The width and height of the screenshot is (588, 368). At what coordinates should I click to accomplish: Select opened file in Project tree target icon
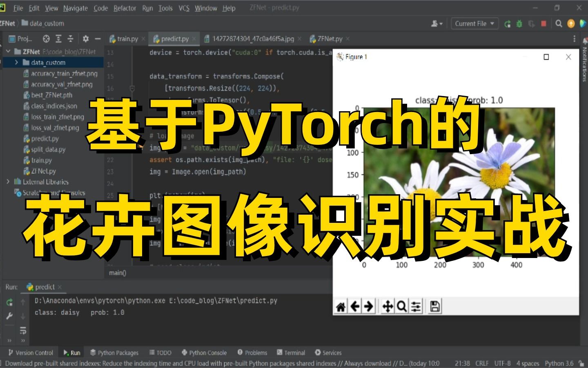[x=46, y=39]
